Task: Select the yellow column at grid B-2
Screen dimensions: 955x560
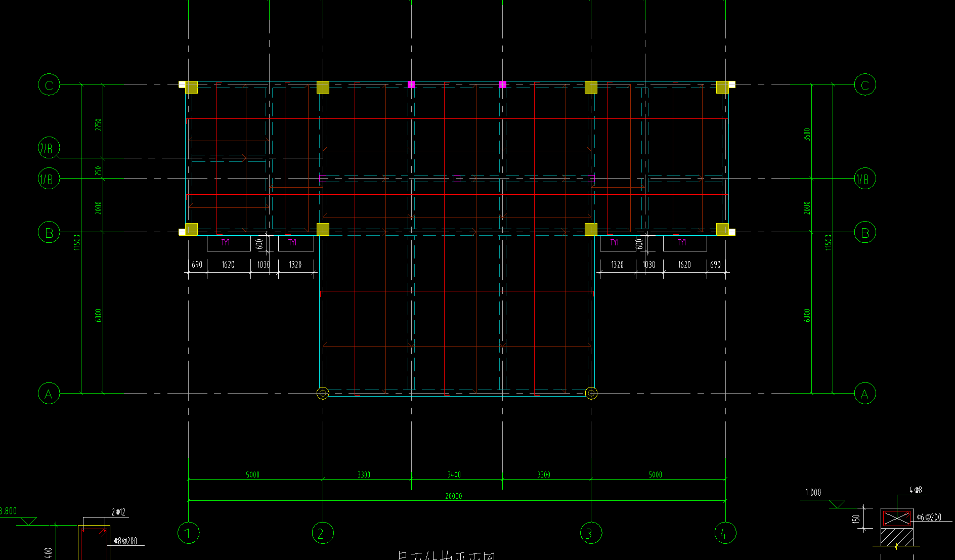Action: pos(323,229)
